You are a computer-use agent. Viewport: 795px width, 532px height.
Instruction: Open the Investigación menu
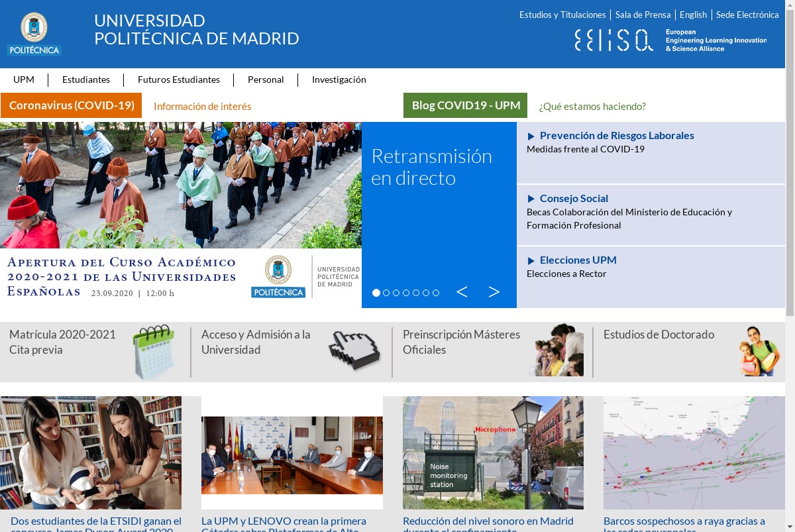(x=339, y=80)
